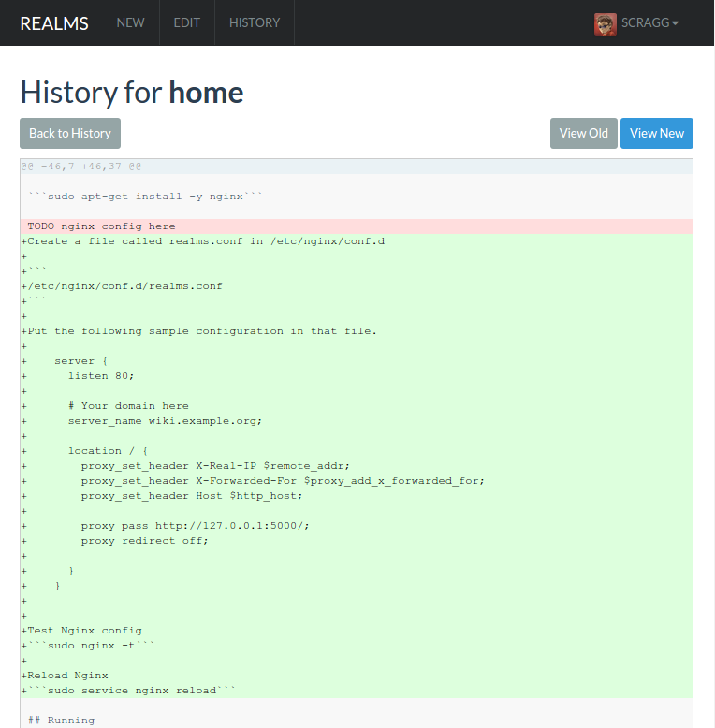Click 'proxy_set_header X-Forwarded-For' line
Screen dimensions: 715x728
357,481
